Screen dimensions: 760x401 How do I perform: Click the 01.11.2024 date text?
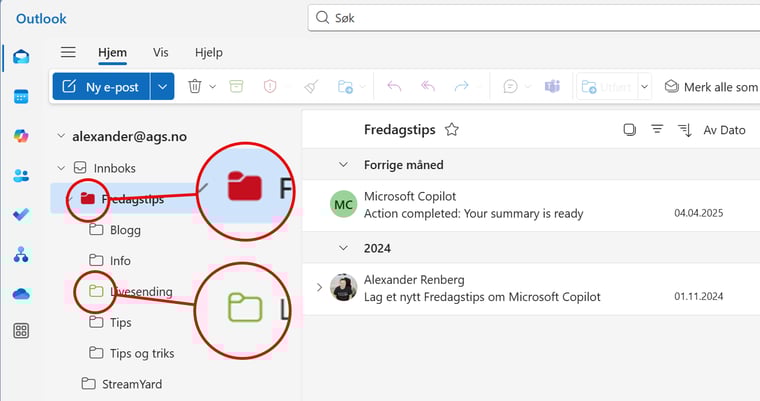pos(698,296)
